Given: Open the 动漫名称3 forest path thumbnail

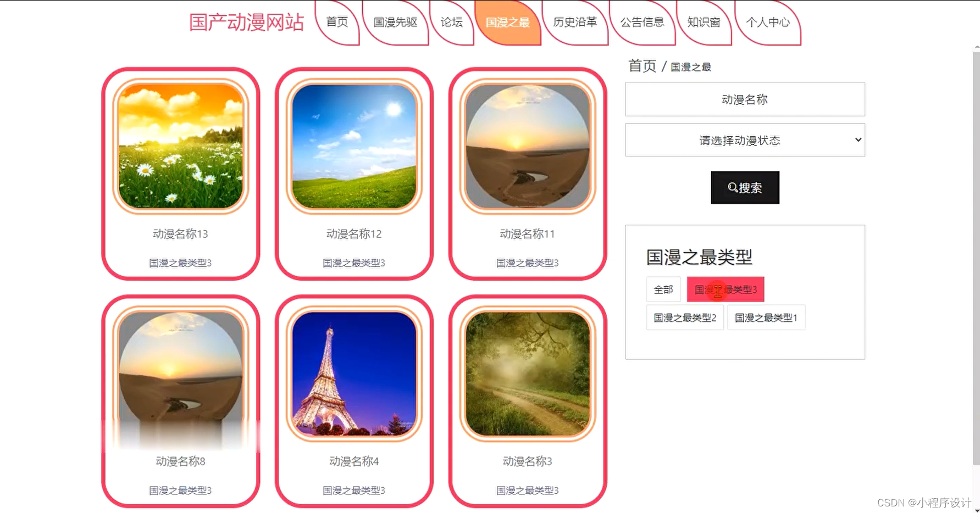Looking at the screenshot, I should [528, 373].
